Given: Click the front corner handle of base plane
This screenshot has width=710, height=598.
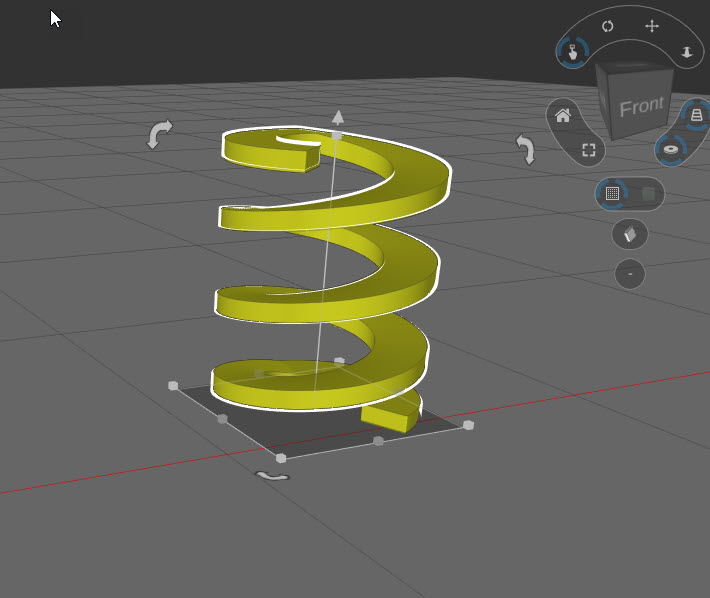Looking at the screenshot, I should coord(281,458).
